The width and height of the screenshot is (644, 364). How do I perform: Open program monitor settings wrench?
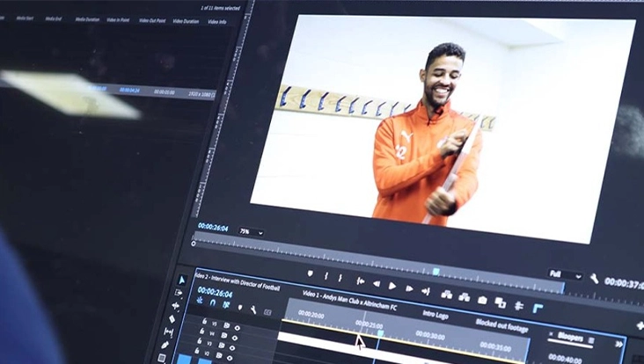coord(595,279)
